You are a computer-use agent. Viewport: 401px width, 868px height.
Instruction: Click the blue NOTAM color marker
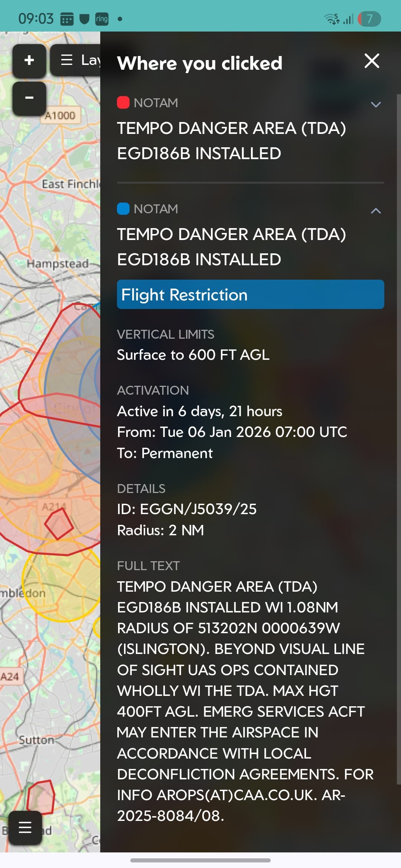pos(123,208)
